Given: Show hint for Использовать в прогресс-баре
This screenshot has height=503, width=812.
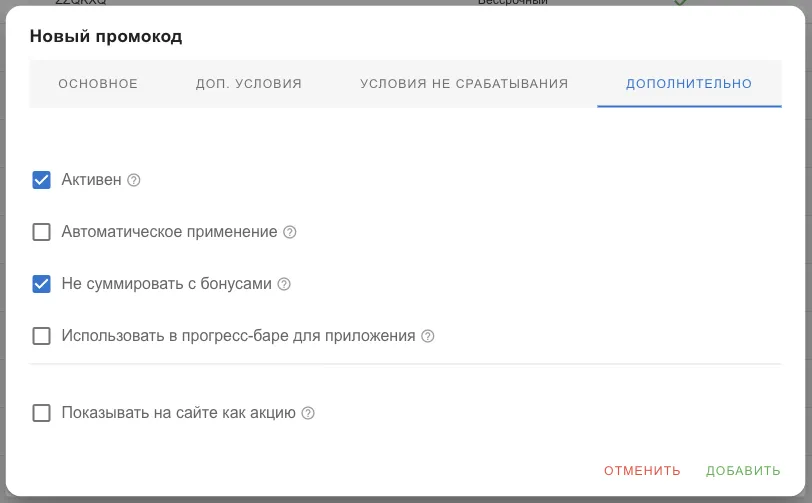Looking at the screenshot, I should 428,336.
